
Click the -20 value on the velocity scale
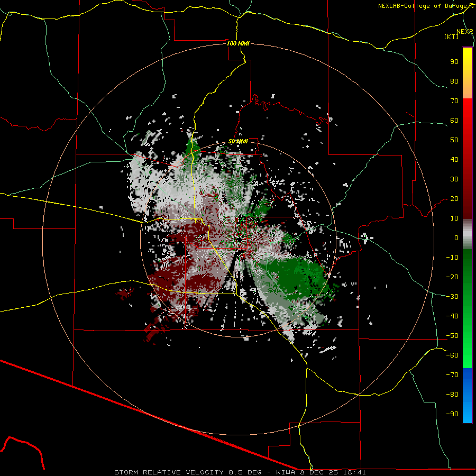tap(452, 277)
